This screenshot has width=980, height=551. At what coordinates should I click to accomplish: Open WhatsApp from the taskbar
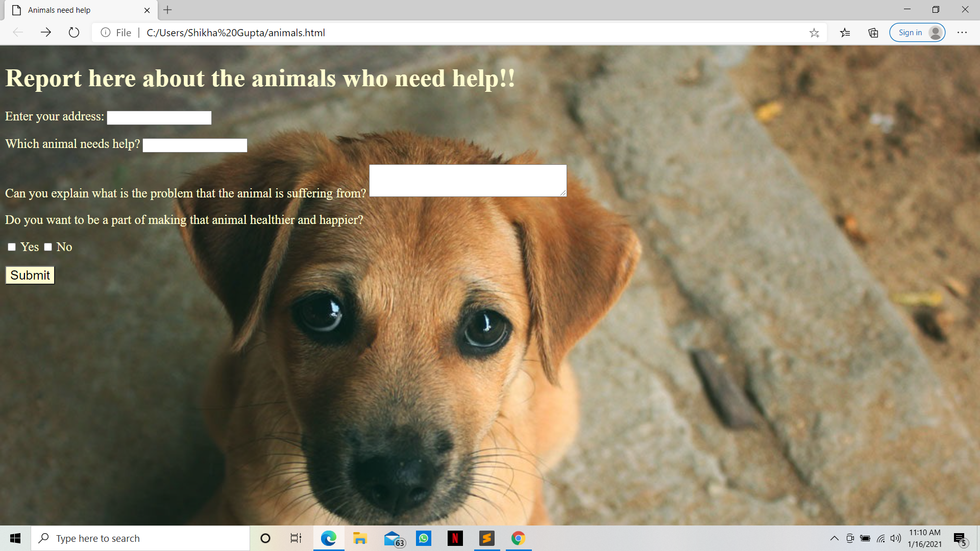[x=424, y=538]
